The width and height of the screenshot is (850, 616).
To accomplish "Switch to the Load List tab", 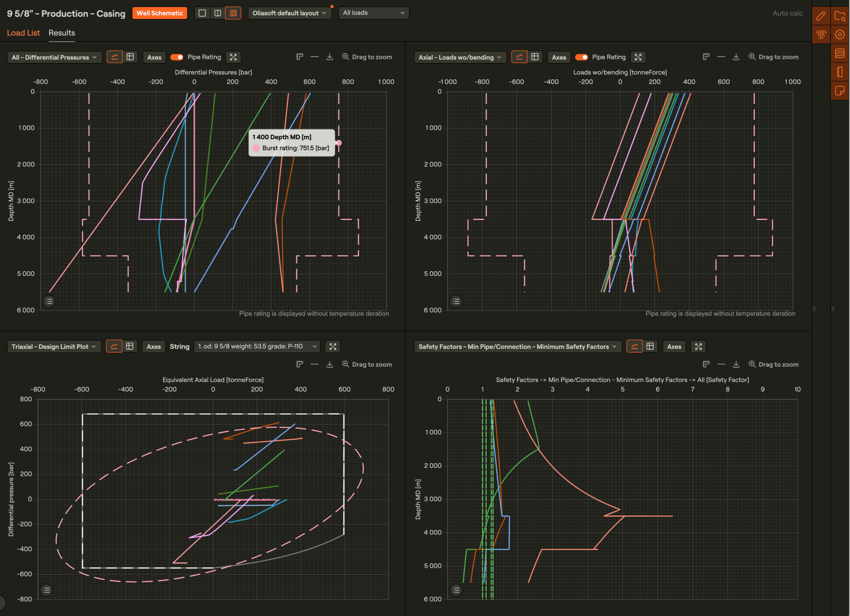I will (23, 33).
